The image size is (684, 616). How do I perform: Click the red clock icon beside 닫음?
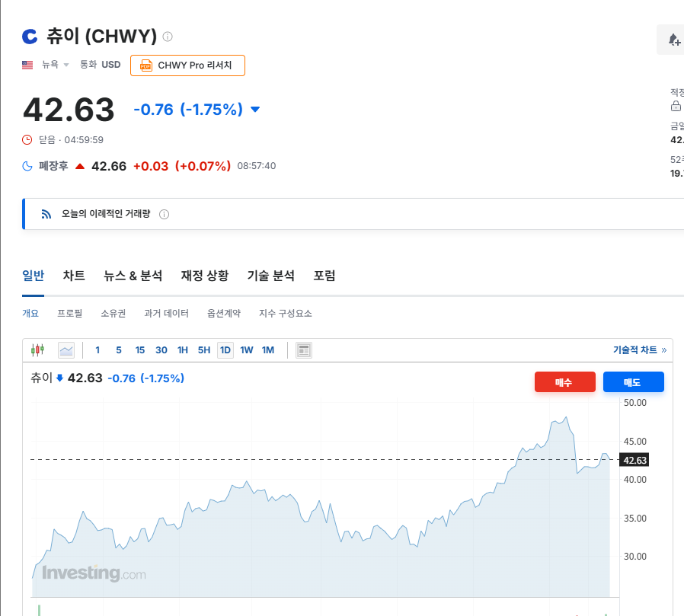point(27,140)
